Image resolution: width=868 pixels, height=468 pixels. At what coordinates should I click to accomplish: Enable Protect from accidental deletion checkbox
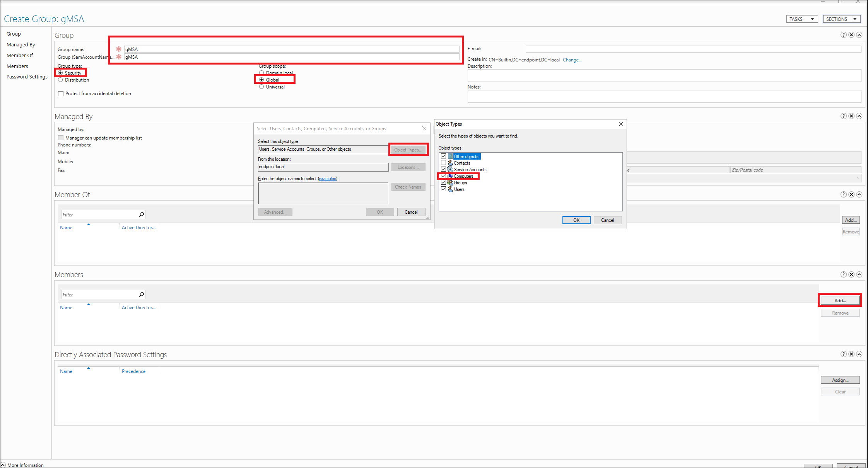tap(61, 94)
